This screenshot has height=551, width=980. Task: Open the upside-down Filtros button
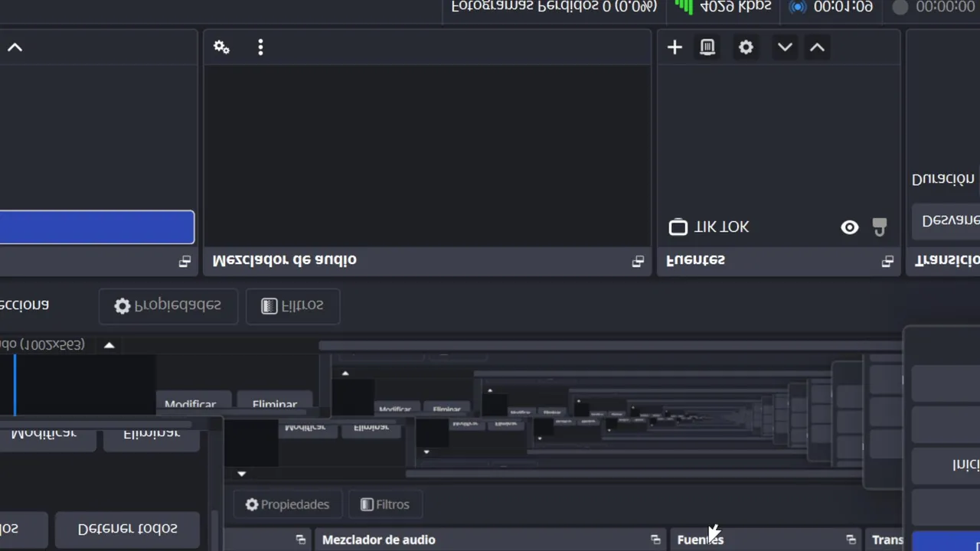tap(292, 306)
